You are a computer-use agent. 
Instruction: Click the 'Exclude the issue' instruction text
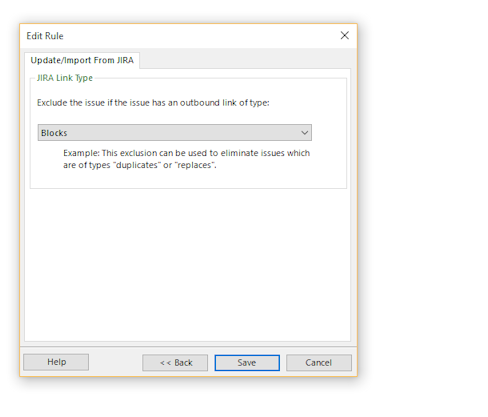(x=153, y=103)
